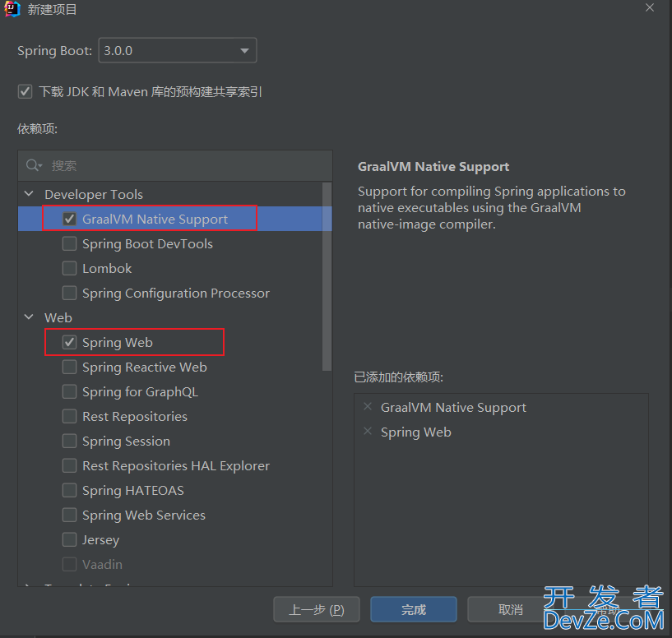Click the IntelliJ IDEA title bar icon
The width and height of the screenshot is (672, 638).
[12, 9]
